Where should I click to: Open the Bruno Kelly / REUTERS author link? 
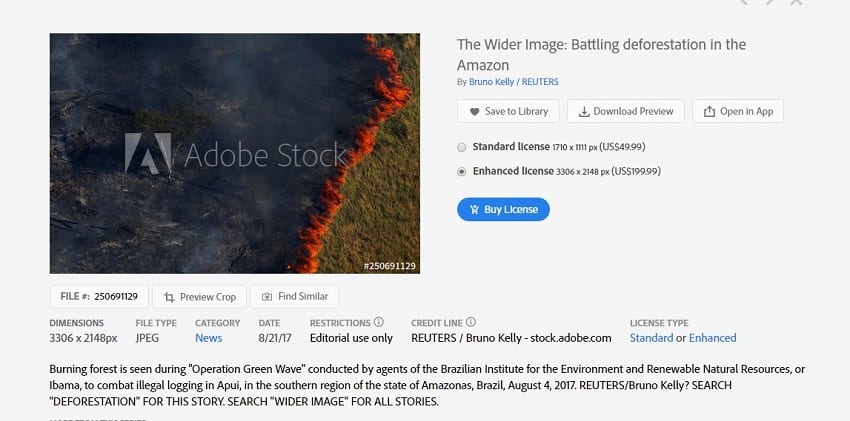pos(510,81)
